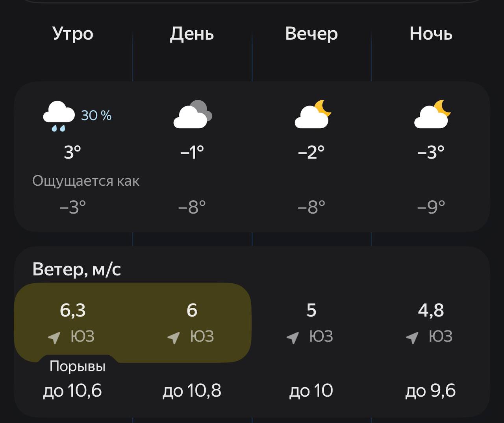Click the night temperature −3° value

coord(431,152)
